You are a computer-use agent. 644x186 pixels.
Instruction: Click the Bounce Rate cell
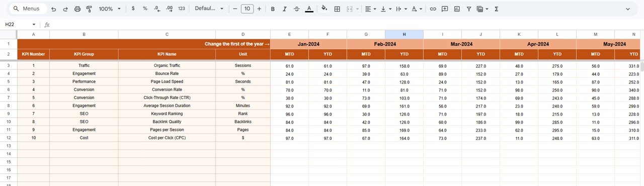point(167,73)
